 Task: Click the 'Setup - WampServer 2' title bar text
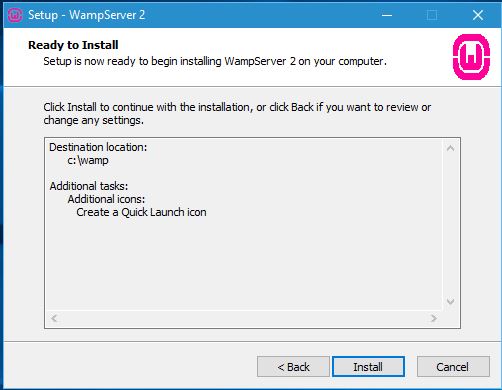(87, 15)
